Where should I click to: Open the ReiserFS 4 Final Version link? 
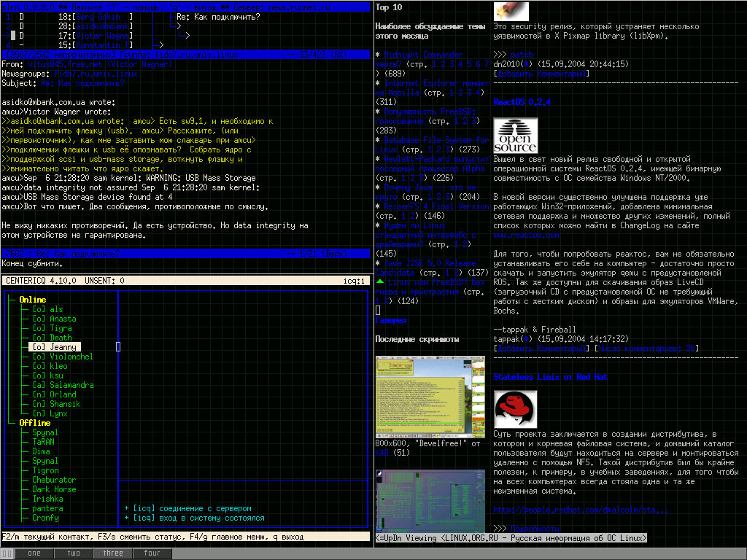coord(436,206)
